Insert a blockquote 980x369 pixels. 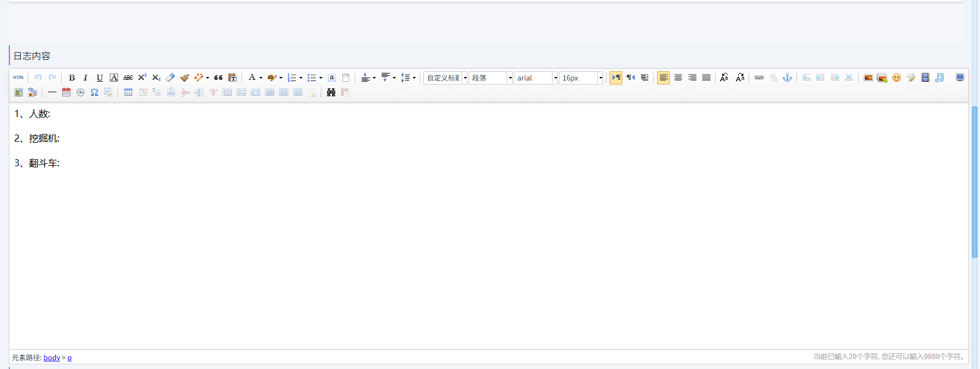[x=218, y=78]
